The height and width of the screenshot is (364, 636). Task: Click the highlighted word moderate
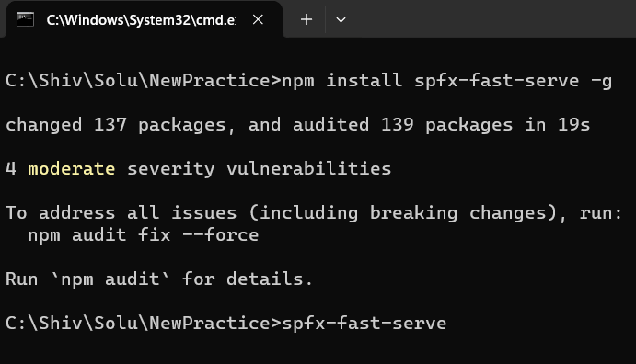tap(72, 169)
